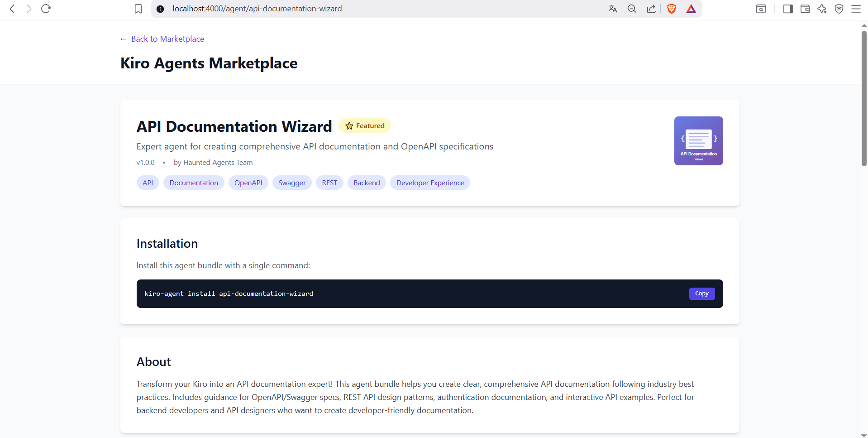Screen dimensions: 868x438
Task: Open Brave Shields lion icon
Action: point(672,9)
